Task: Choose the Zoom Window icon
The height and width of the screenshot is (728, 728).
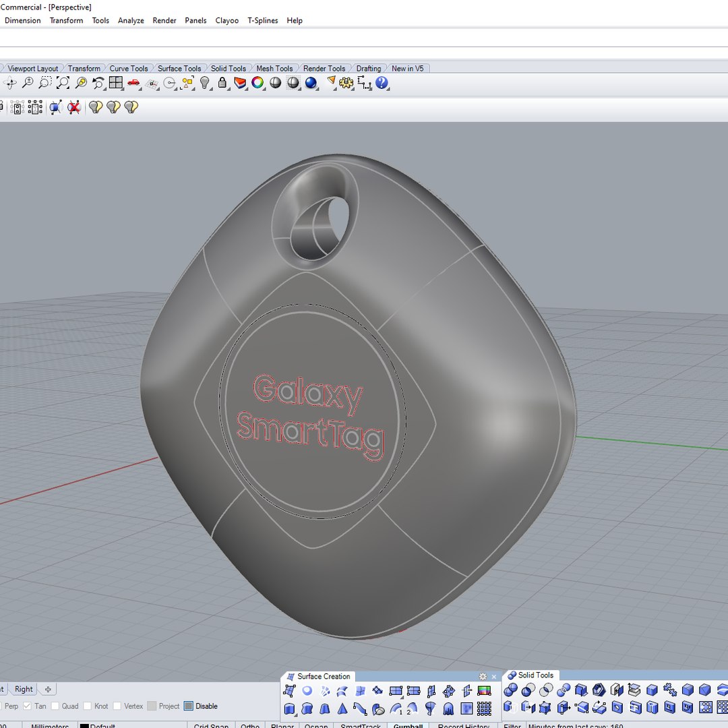Action: [44, 83]
